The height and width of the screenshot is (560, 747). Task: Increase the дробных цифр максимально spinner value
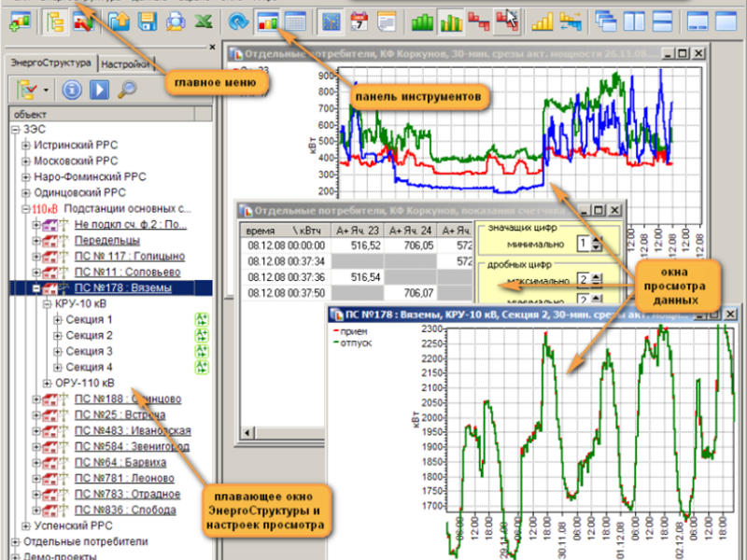pos(597,275)
